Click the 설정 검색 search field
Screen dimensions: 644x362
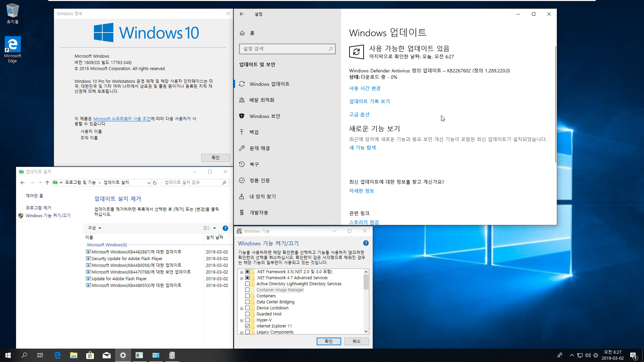click(x=287, y=49)
